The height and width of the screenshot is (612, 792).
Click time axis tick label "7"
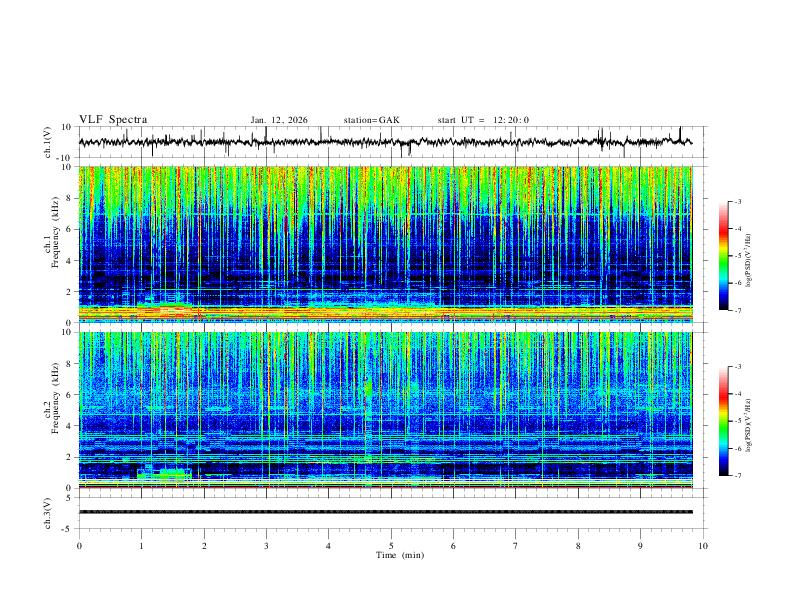(x=516, y=546)
